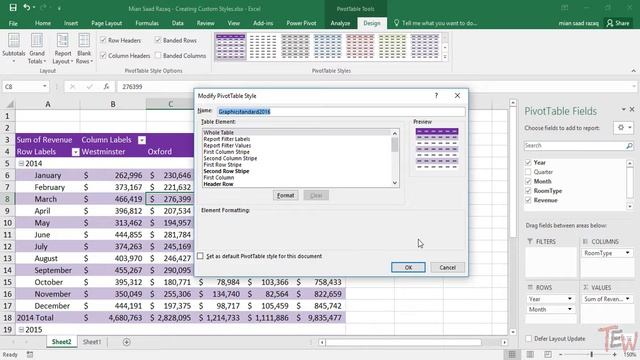Screen dimensions: 640x360
Task: Expand the PivotTable Styles gallery
Action: (445, 57)
